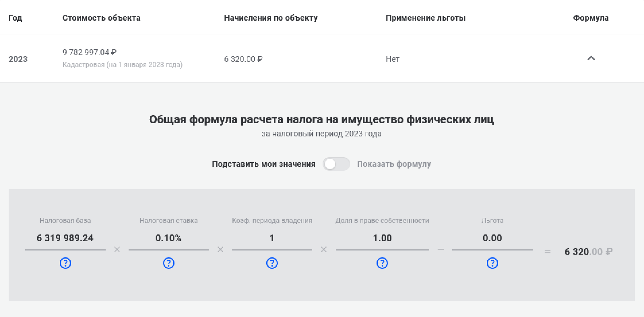The width and height of the screenshot is (644, 317).
Task: Select the Нет benefit cell
Action: (x=393, y=59)
